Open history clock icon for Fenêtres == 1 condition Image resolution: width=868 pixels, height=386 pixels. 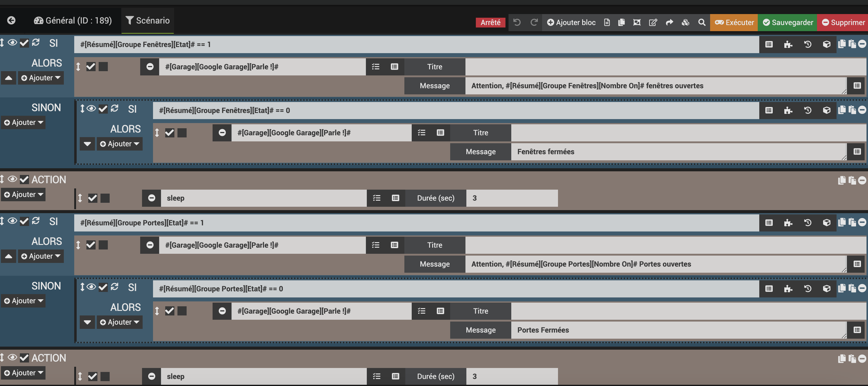pyautogui.click(x=807, y=45)
